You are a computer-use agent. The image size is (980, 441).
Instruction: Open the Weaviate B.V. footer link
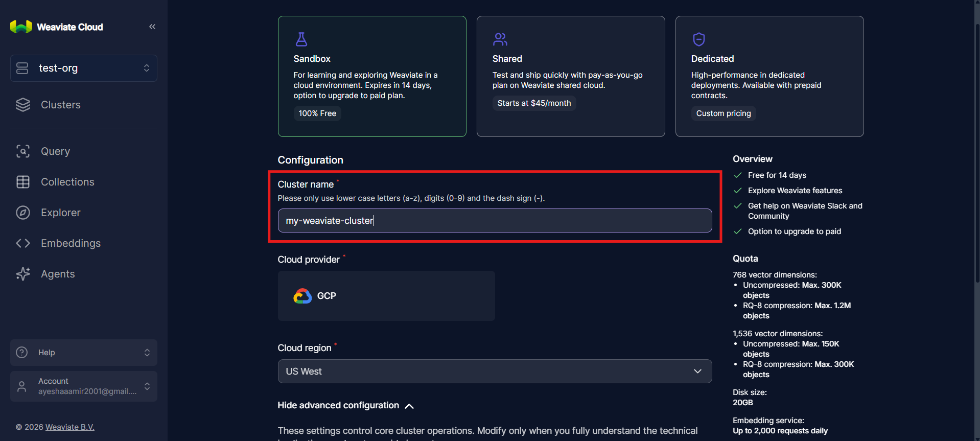coord(70,427)
